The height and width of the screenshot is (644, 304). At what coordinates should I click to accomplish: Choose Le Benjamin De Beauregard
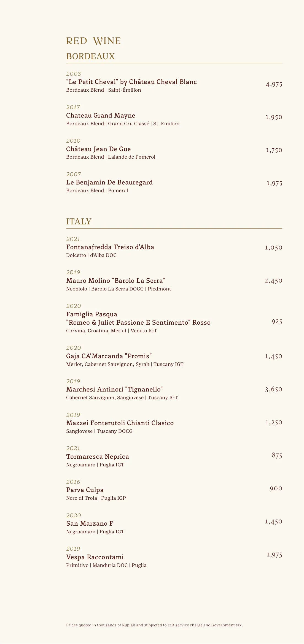(109, 182)
